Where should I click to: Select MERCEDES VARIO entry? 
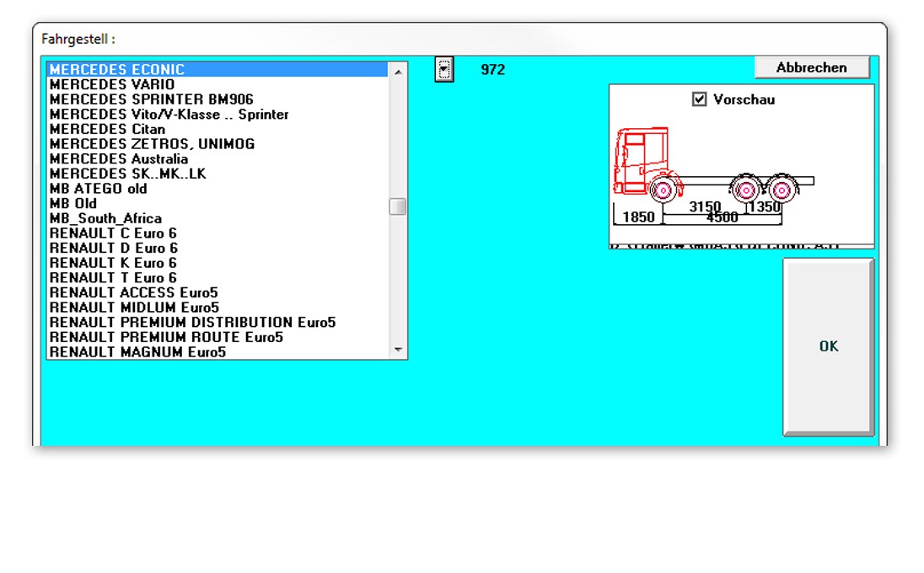click(x=218, y=84)
